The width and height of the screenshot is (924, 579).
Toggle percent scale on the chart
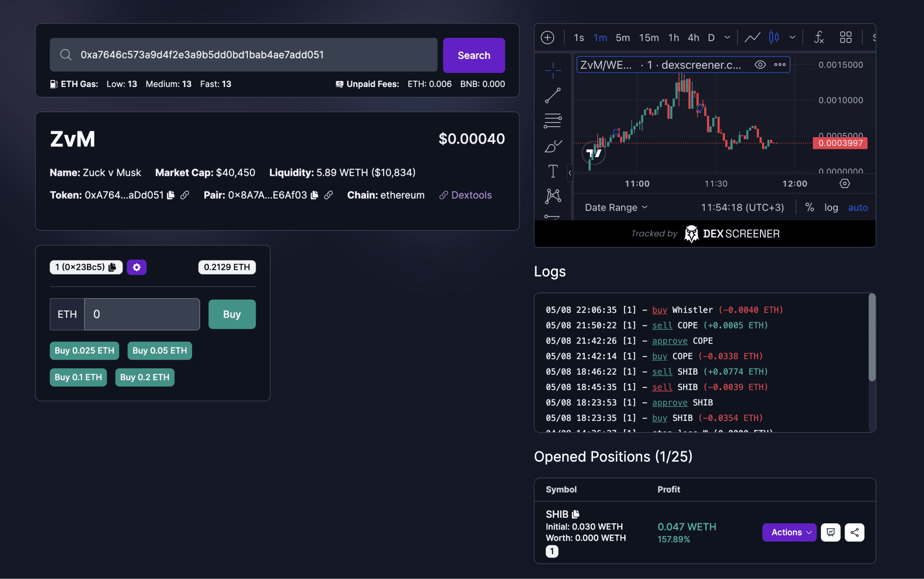pos(809,207)
